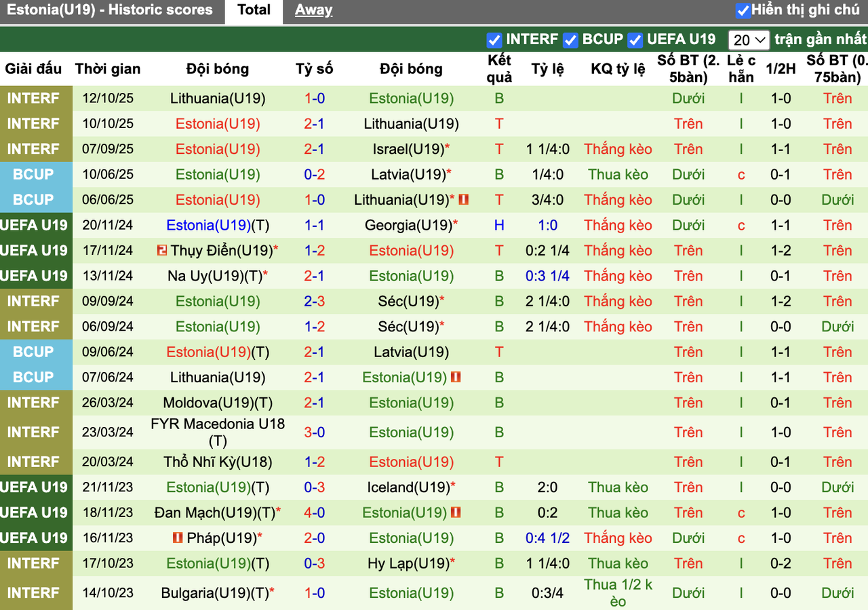Click the BCUP label on 07/06/24 row
The width and height of the screenshot is (868, 610).
tap(33, 378)
